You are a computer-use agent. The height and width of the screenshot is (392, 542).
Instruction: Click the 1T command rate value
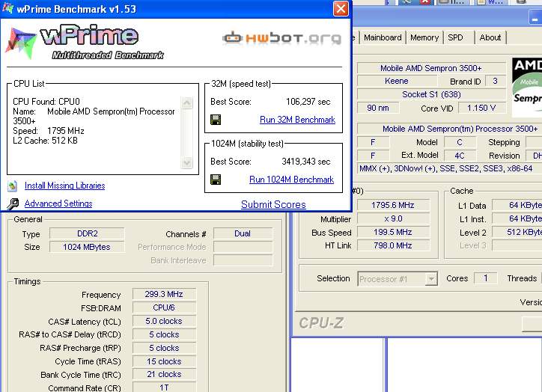coord(164,388)
